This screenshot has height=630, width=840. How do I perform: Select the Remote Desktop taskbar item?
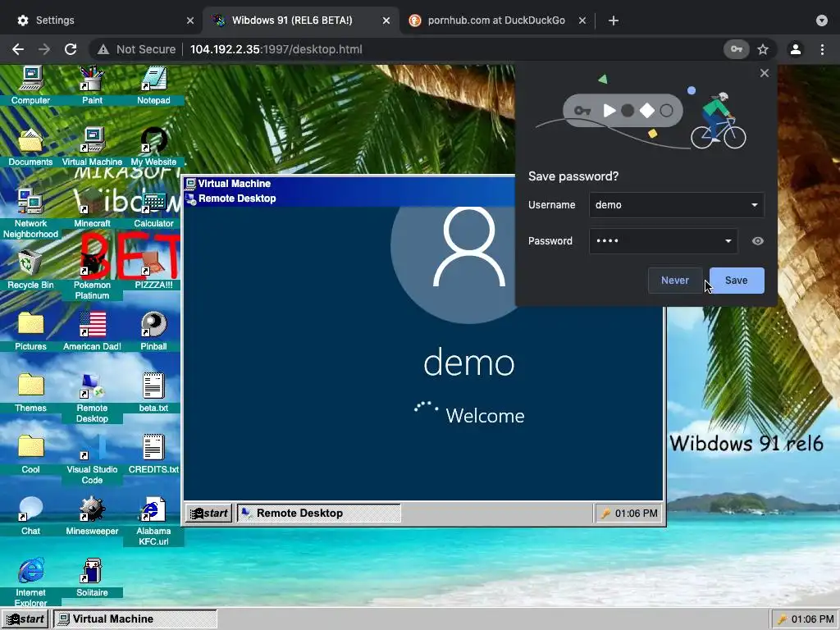click(319, 514)
